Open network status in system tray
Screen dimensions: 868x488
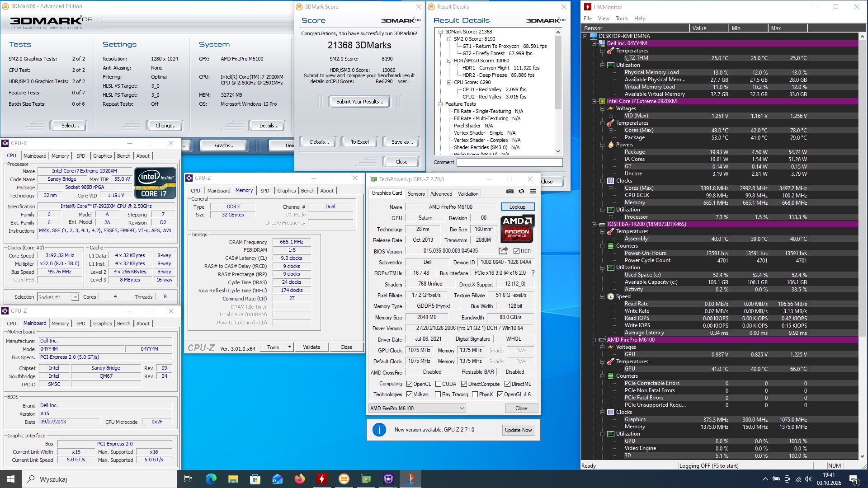coord(798,479)
